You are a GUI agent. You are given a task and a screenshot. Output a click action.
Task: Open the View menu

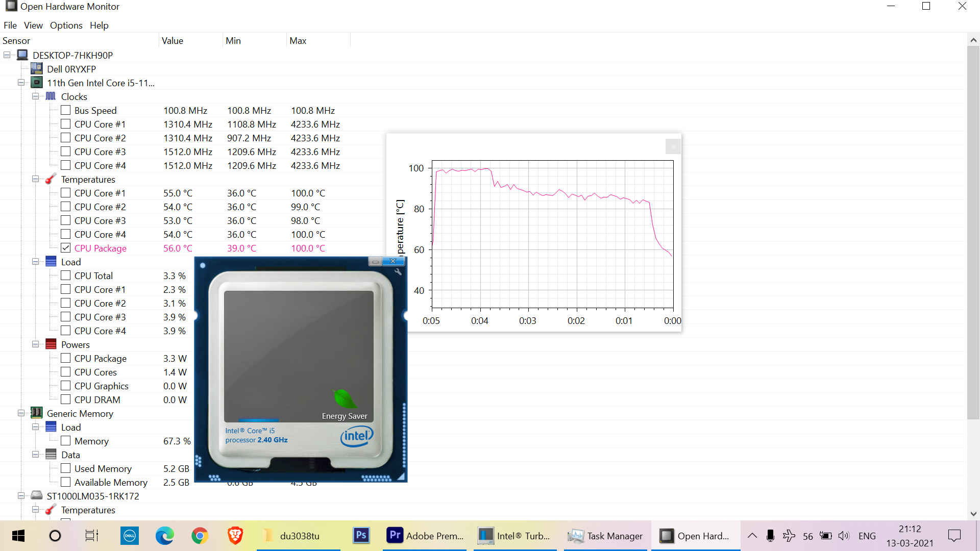[33, 25]
